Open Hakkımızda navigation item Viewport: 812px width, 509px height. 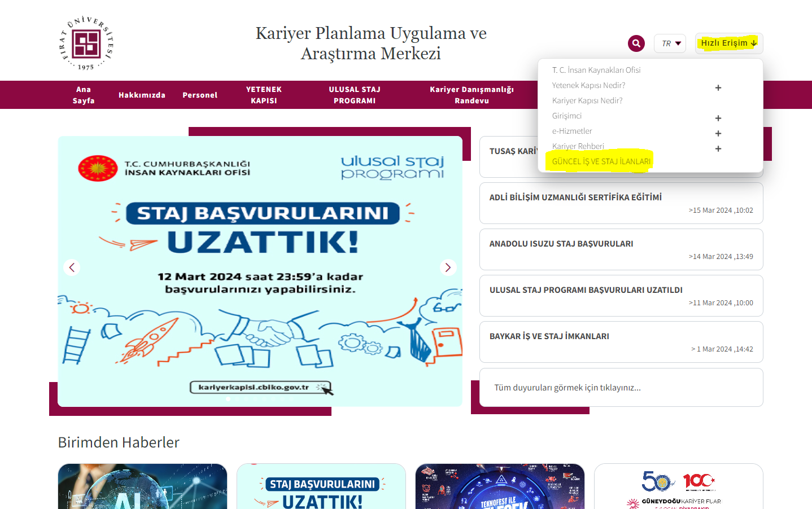142,95
